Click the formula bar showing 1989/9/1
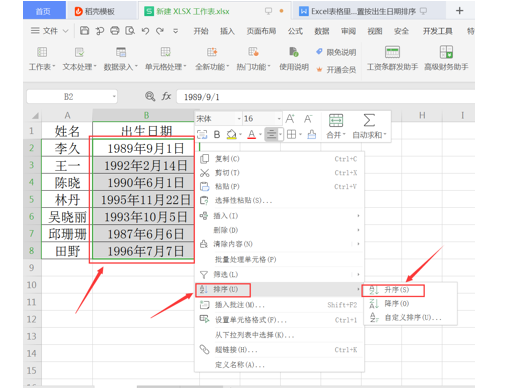 [325, 97]
